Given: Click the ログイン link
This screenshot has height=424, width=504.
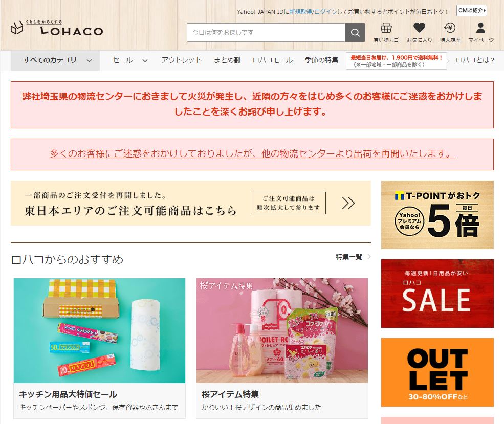Looking at the screenshot, I should [x=325, y=12].
